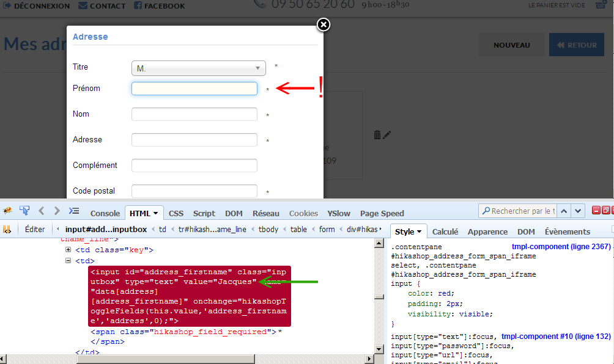The width and height of the screenshot is (614, 364).
Task: Click input#add...inputbox breadcrumb
Action: click(106, 230)
